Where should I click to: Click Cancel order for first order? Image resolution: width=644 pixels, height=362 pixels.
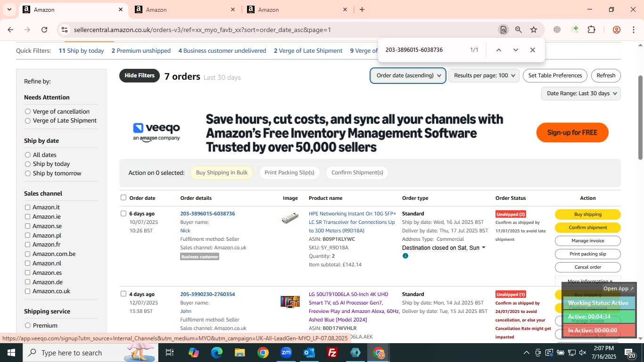coord(588,267)
